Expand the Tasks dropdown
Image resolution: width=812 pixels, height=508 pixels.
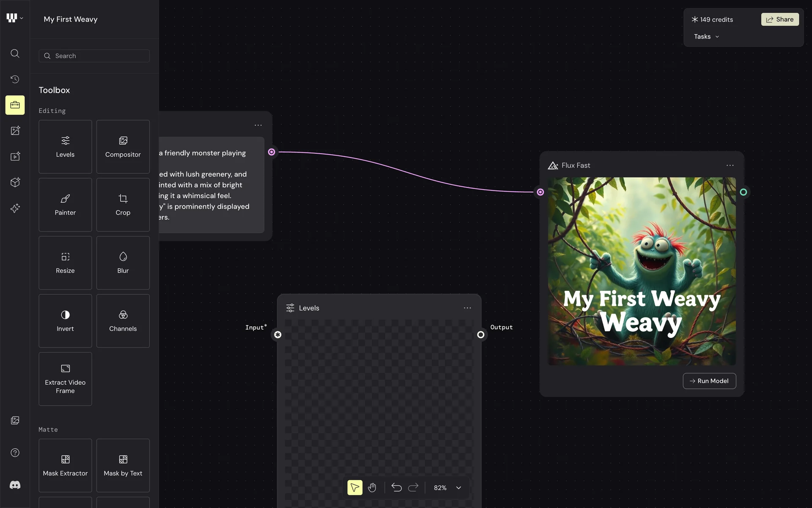click(x=706, y=37)
